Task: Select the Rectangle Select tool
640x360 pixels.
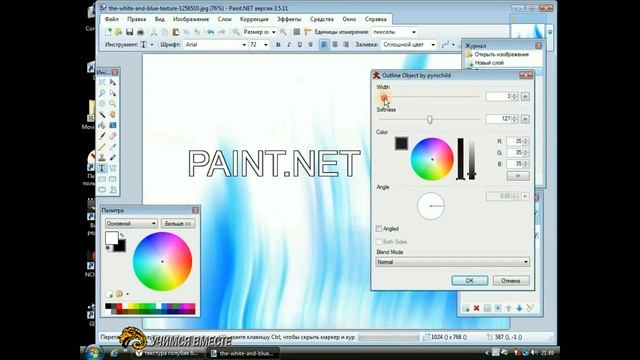Action: tap(102, 82)
